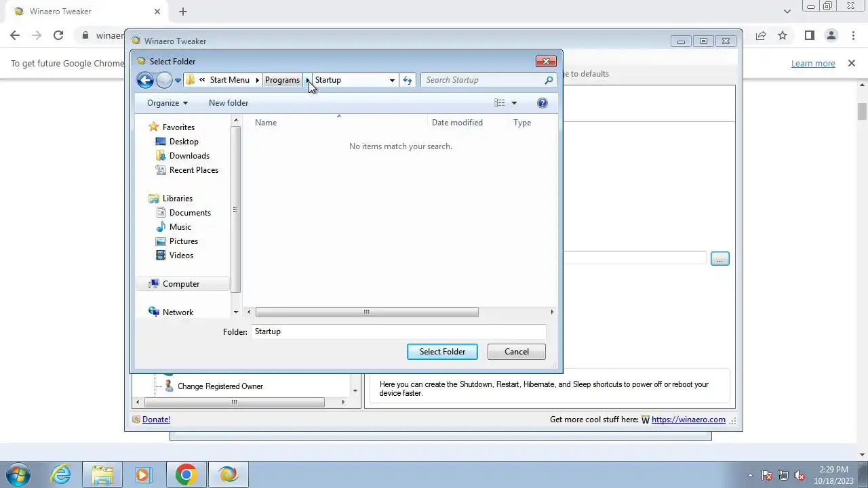Open Chrome side panel icon
The height and width of the screenshot is (488, 868).
[x=809, y=36]
